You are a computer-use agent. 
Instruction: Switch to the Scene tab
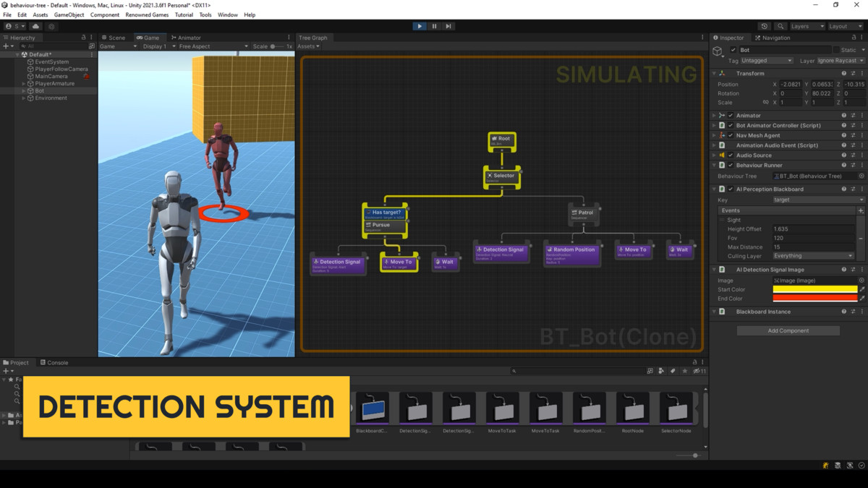(117, 37)
